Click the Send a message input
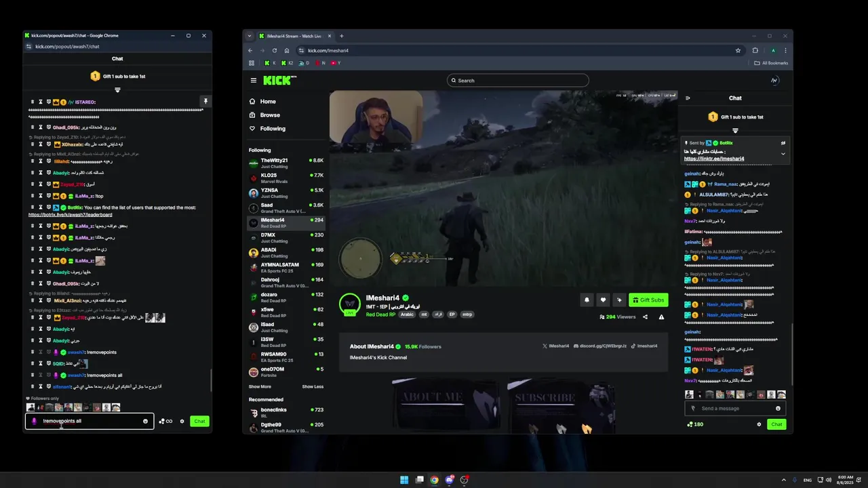The image size is (868, 488). click(x=735, y=408)
